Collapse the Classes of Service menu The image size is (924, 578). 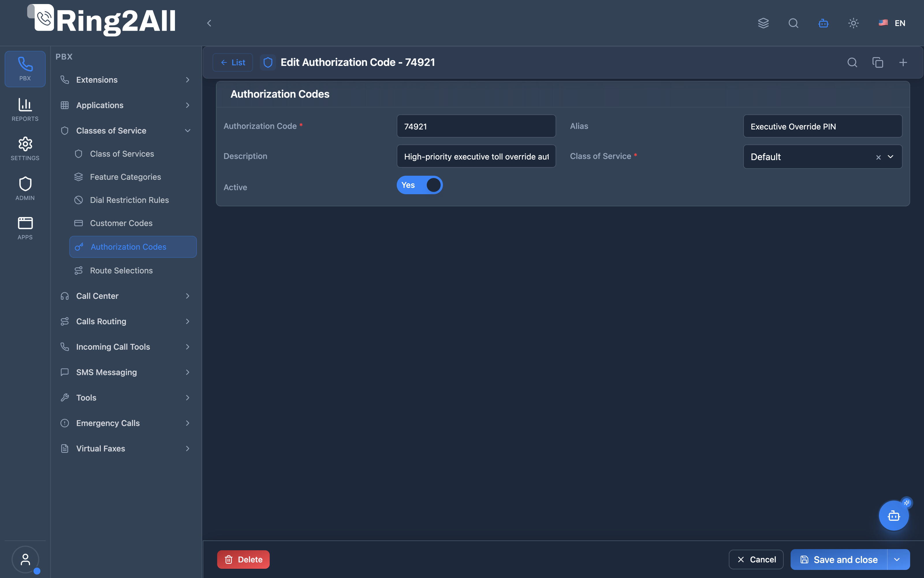coord(126,130)
